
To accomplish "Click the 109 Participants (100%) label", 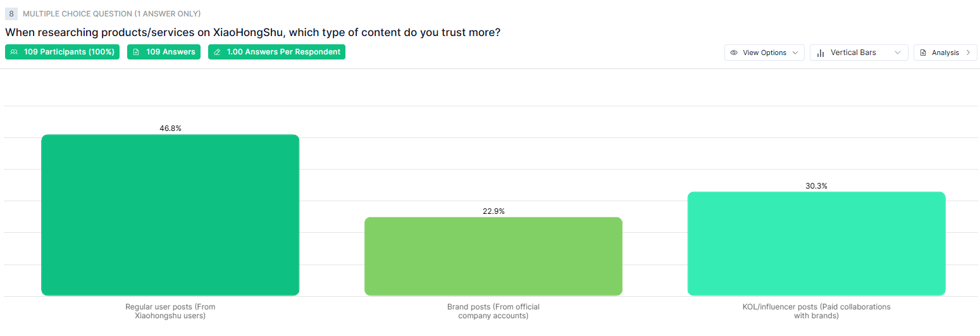I will coord(69,52).
